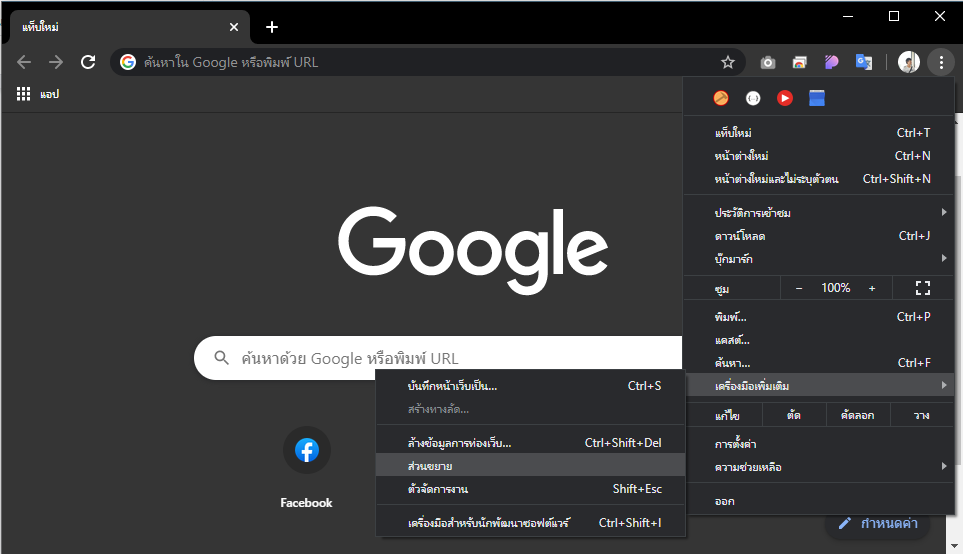This screenshot has height=554, width=963.
Task: Focus the address bar URL field
Action: tap(427, 62)
